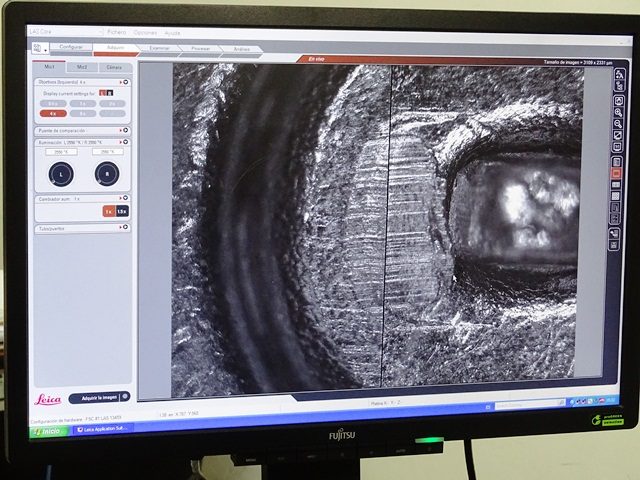Screen dimensions: 640x480
Task: Expand the Puente de comparación section
Action: pyautogui.click(x=124, y=130)
